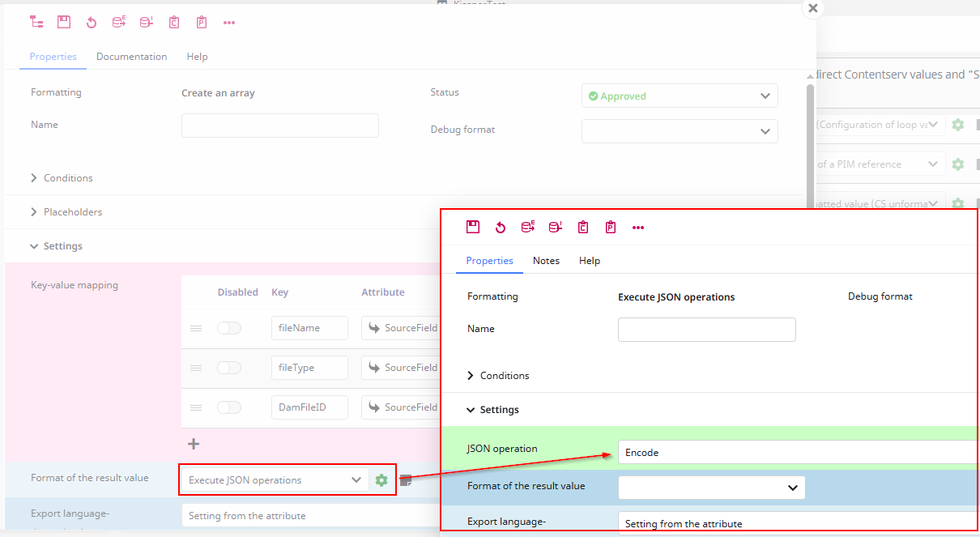Switch to the Documentation tab
This screenshot has height=537, width=980.
131,56
